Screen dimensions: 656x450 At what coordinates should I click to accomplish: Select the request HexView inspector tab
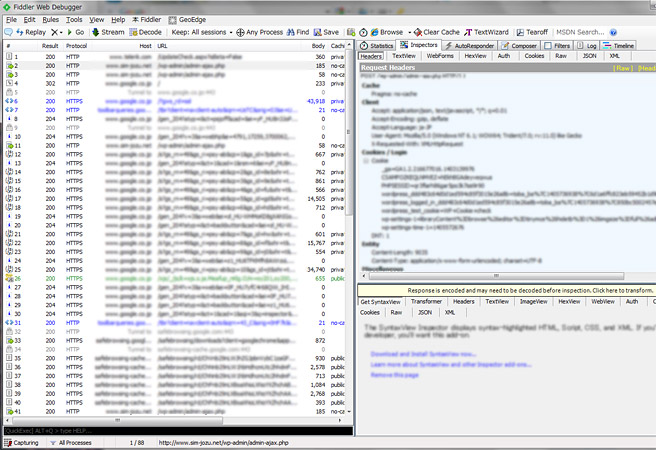[476, 56]
